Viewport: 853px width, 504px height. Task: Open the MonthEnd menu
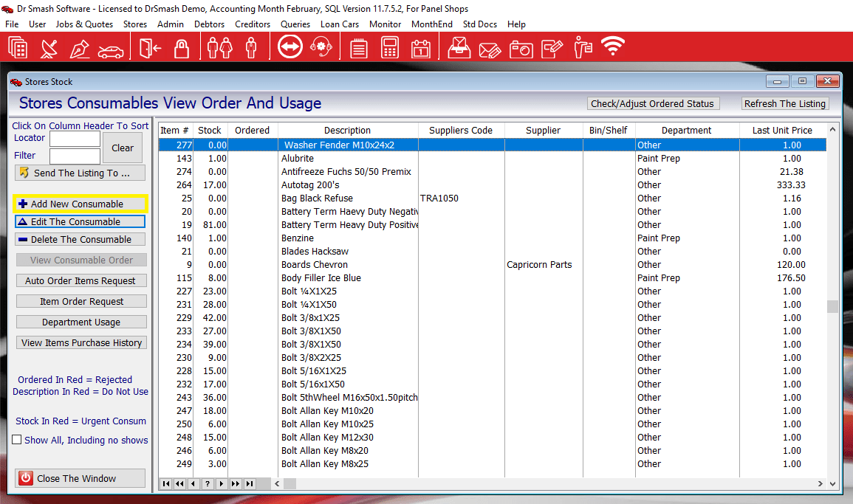point(432,24)
